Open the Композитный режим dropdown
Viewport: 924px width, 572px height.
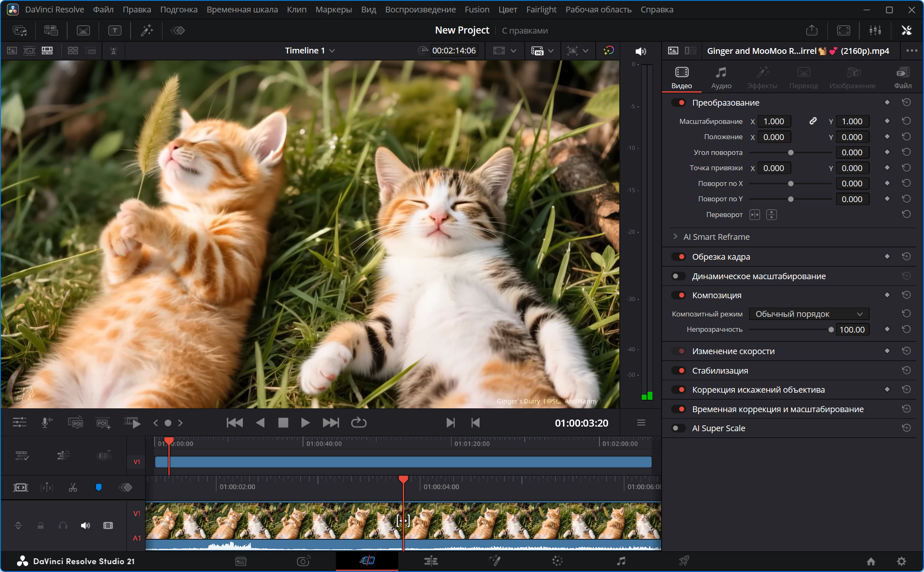point(809,314)
